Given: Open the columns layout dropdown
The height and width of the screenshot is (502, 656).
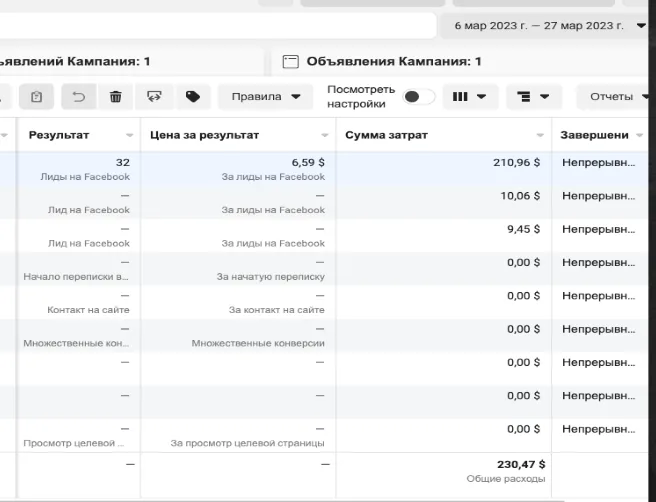Looking at the screenshot, I should [x=470, y=97].
